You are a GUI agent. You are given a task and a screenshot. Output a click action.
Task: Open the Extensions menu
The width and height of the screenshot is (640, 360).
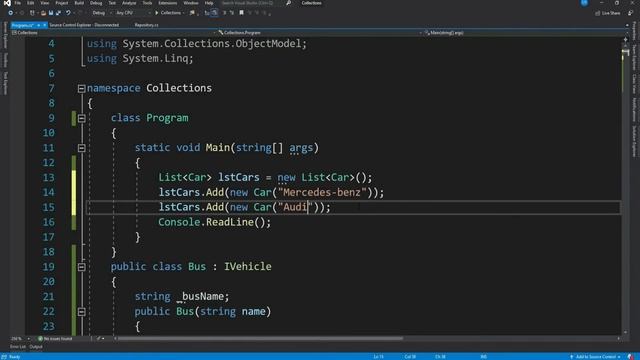(x=168, y=3)
